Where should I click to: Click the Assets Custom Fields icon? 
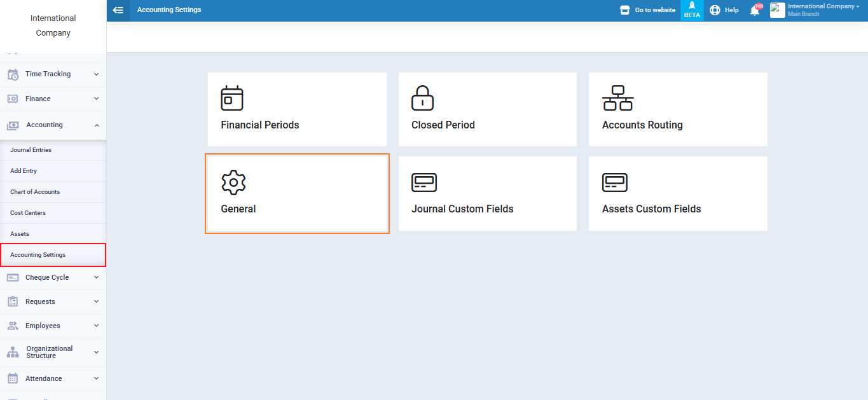pyautogui.click(x=614, y=183)
